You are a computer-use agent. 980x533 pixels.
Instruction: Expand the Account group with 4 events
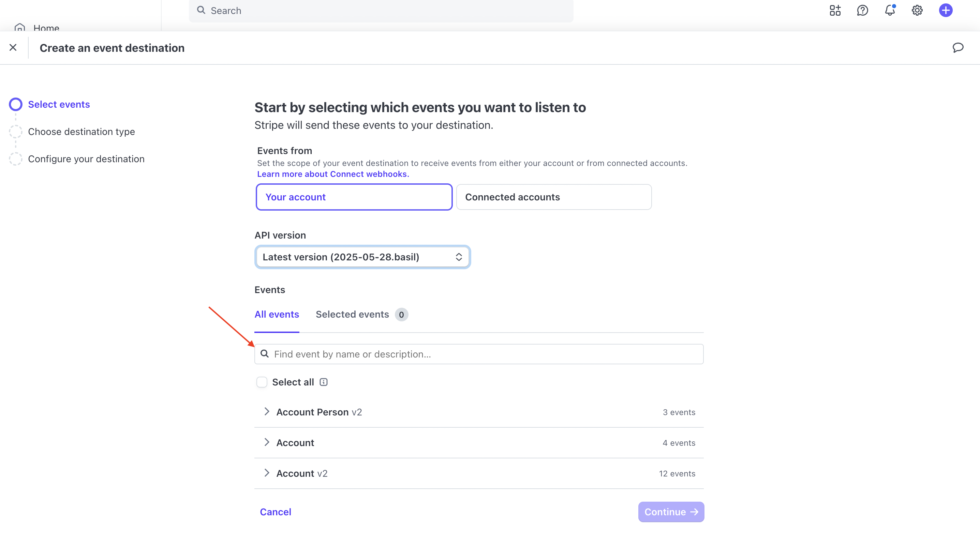tap(479, 443)
